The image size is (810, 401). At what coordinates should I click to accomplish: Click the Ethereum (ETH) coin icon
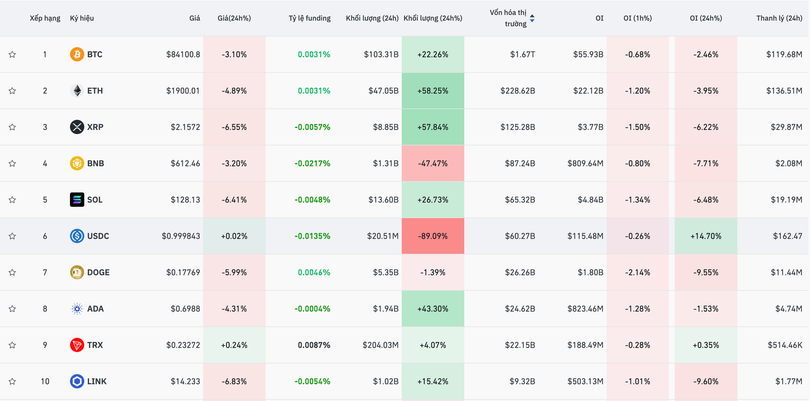click(77, 91)
